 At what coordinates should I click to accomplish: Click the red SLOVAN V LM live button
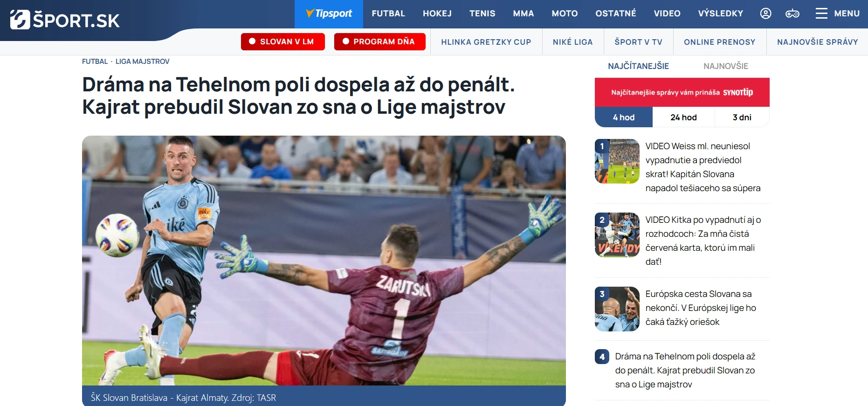click(x=283, y=41)
